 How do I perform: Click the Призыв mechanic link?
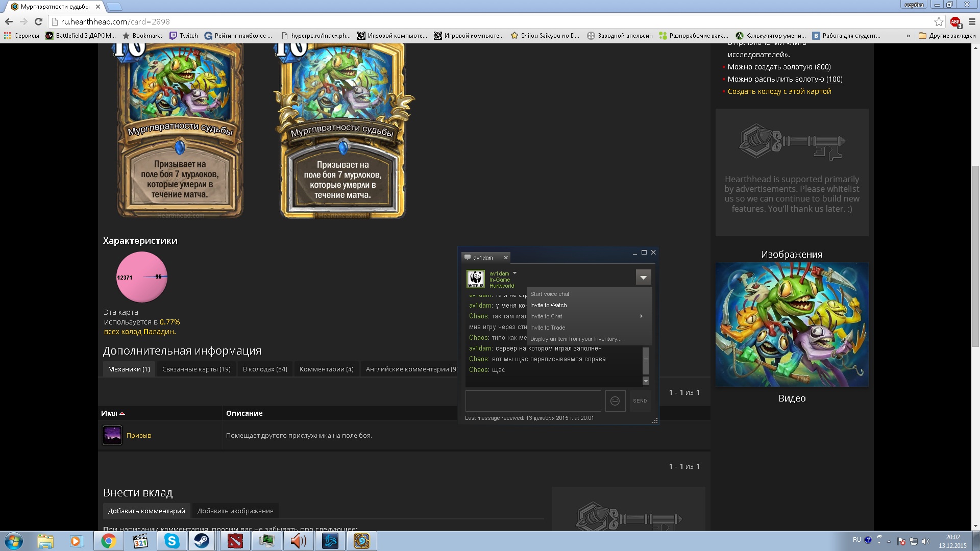(139, 436)
